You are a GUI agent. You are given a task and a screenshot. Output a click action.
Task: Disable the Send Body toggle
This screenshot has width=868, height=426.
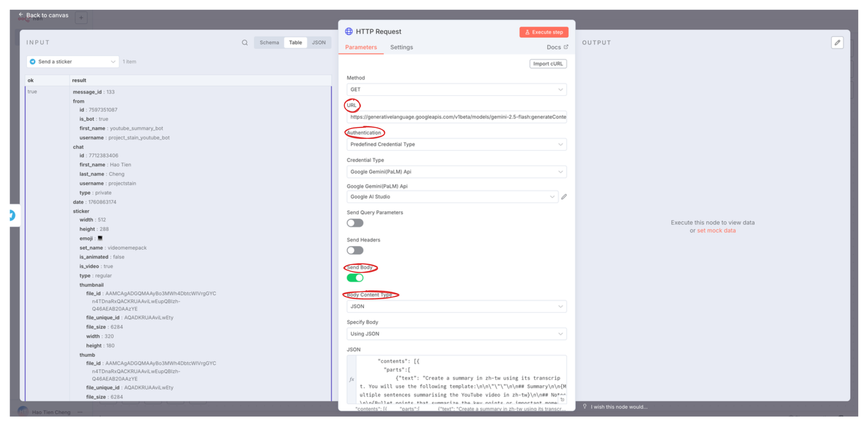pos(355,278)
